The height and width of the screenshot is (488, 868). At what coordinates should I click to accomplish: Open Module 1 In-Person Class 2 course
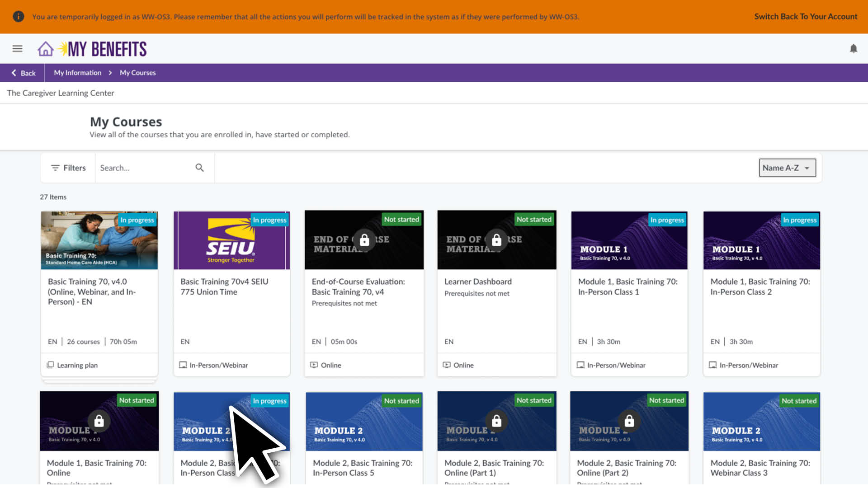[760, 286]
